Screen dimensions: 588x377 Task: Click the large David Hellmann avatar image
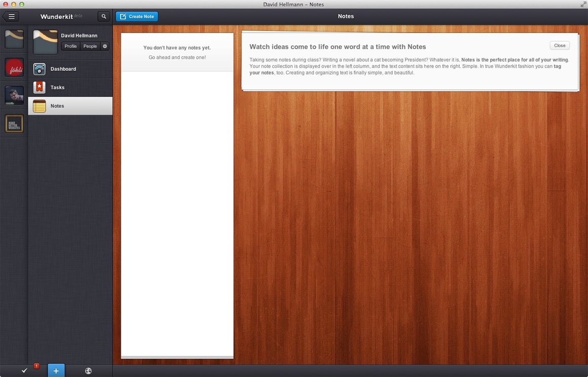46,42
